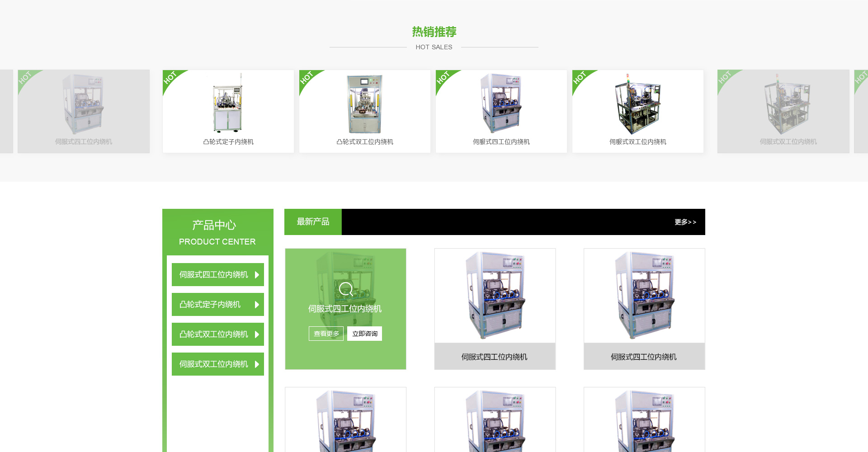Open 凸轮式定子内绕机 machine image in hot sales
The width and height of the screenshot is (868, 452).
tap(228, 104)
